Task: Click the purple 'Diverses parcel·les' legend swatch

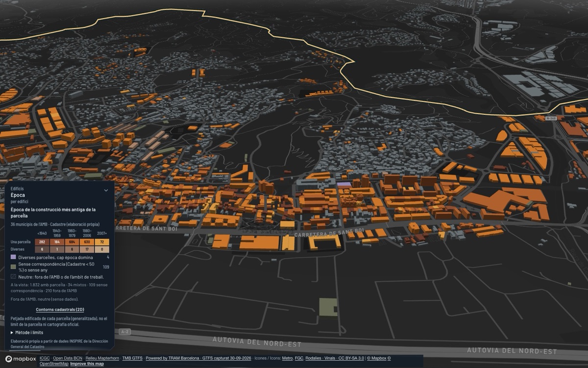Action: pyautogui.click(x=13, y=257)
